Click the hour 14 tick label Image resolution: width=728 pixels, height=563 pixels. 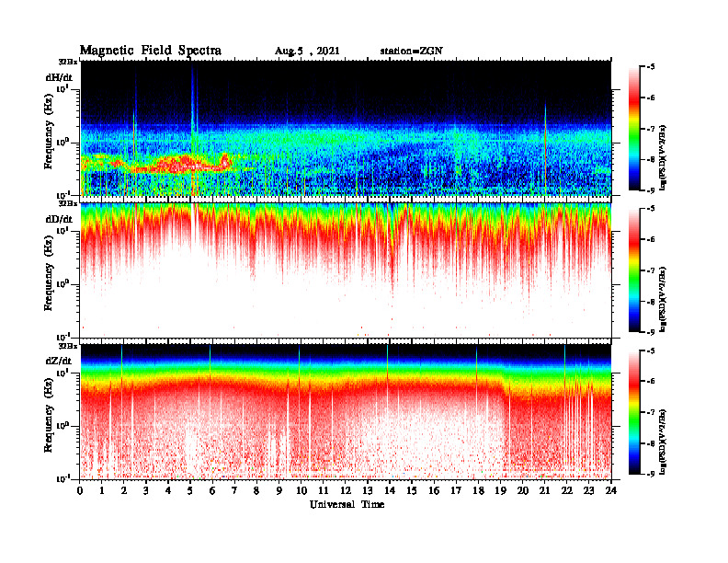pyautogui.click(x=390, y=491)
